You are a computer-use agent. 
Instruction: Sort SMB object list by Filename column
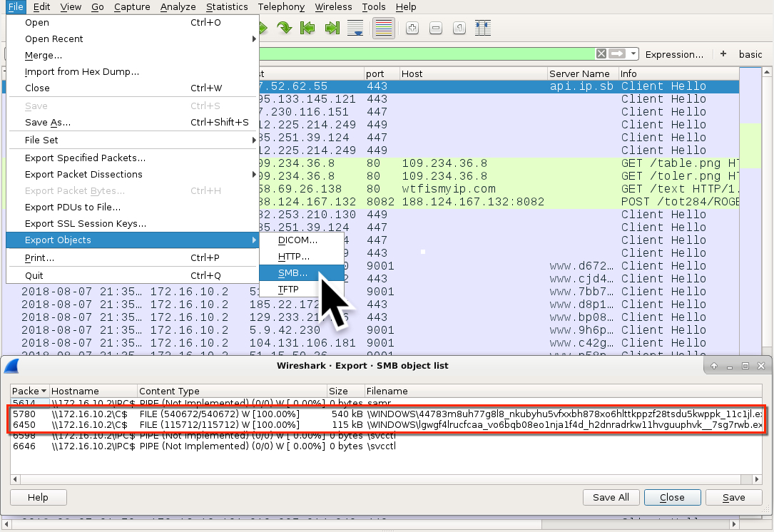click(x=563, y=391)
